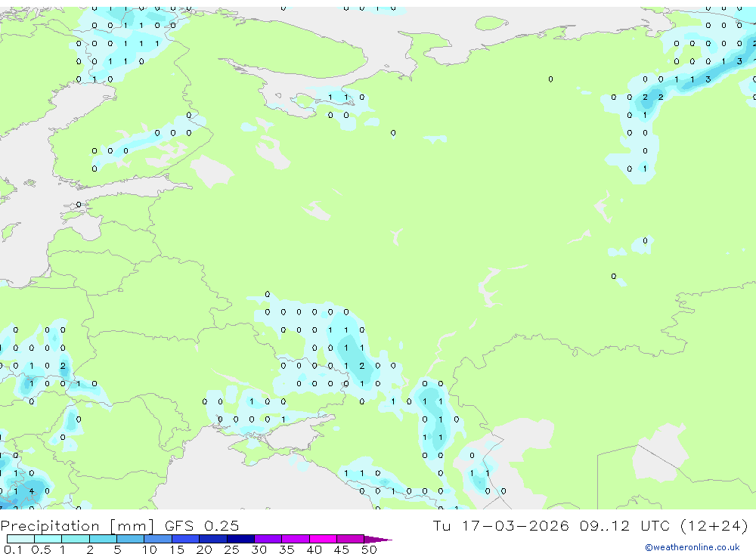Click the 'GFS 0.25' model label
756x554 pixels.
(202, 525)
